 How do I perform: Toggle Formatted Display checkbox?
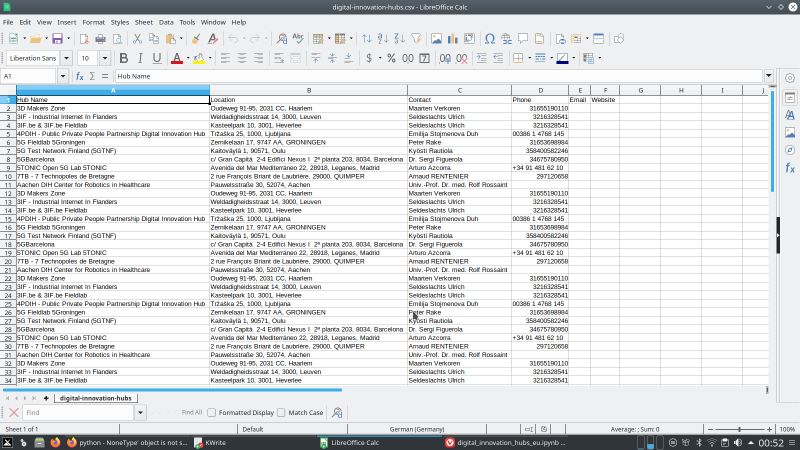(211, 412)
